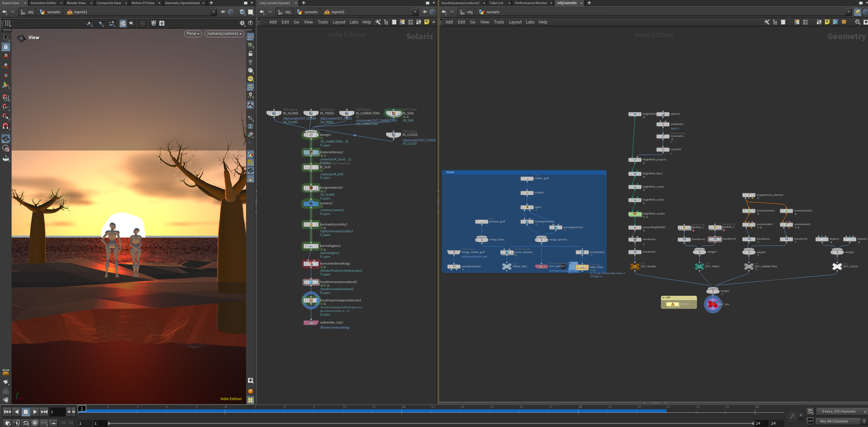
Task: Open the viewport help question mark icon
Action: (x=250, y=23)
